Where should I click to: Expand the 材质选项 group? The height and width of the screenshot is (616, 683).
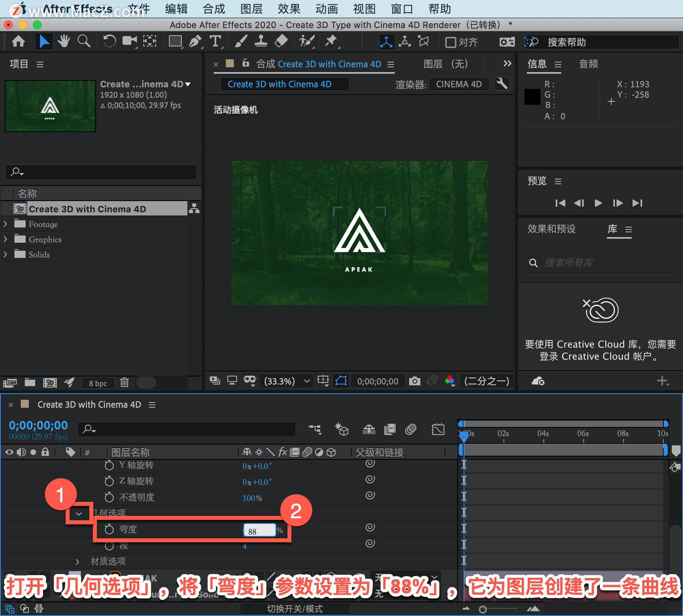pos(77,562)
